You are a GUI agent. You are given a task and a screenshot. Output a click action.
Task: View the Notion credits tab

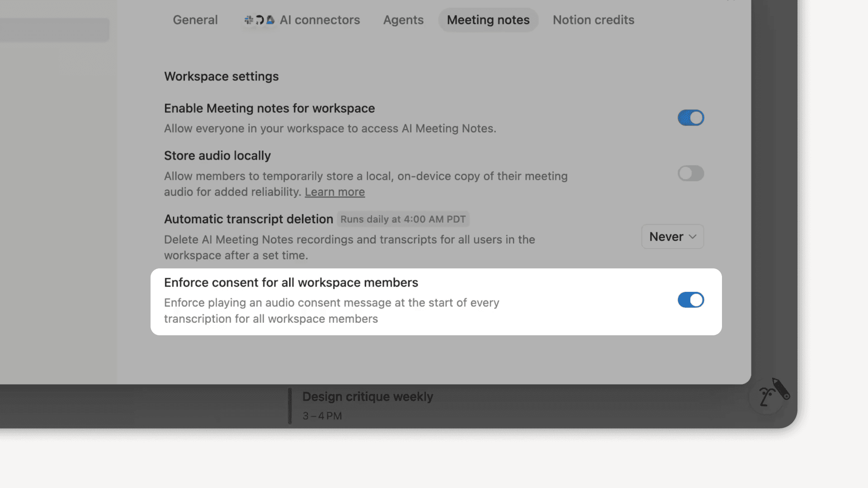[x=593, y=20]
